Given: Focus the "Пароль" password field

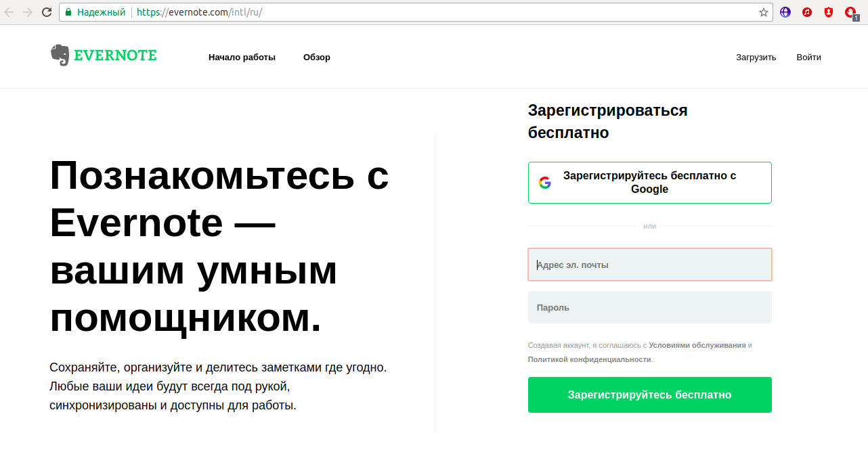Looking at the screenshot, I should 650,307.
